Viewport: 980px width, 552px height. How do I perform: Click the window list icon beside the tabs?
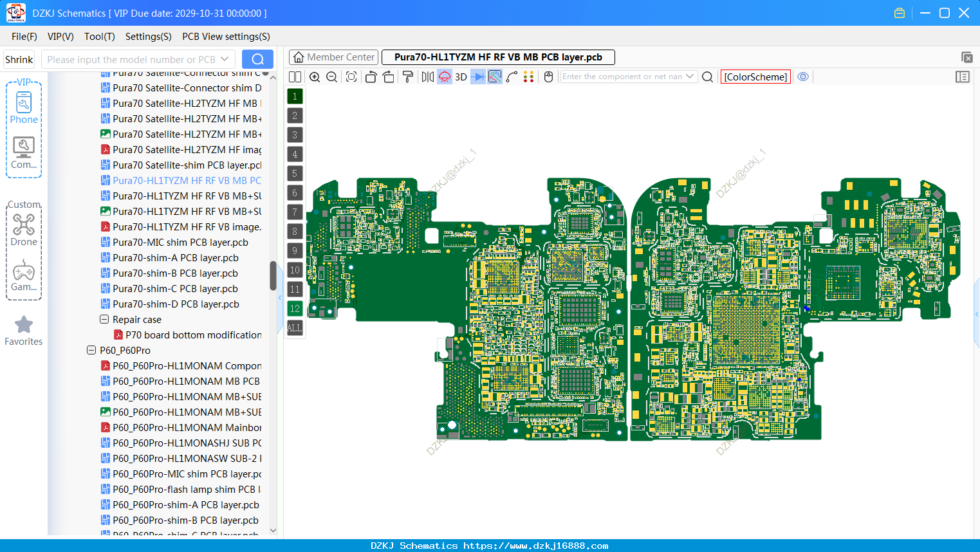[966, 57]
